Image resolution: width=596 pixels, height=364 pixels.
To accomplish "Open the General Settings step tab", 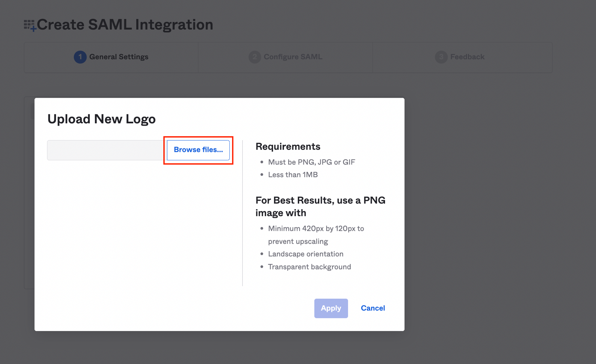I will [111, 57].
